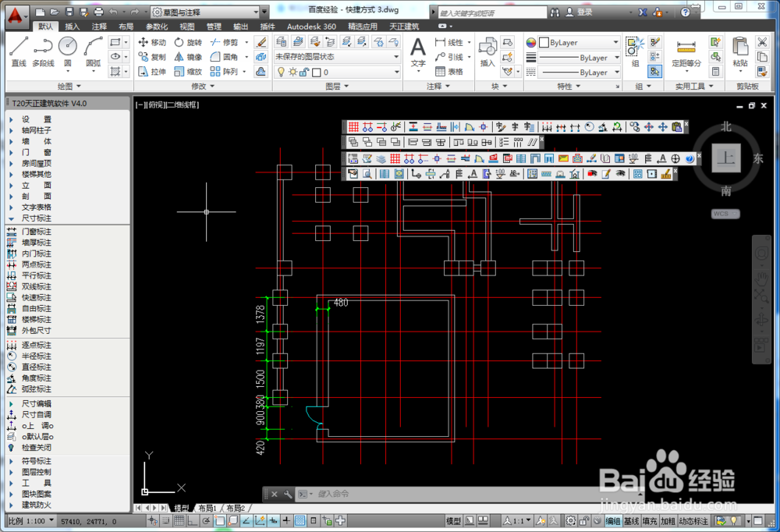Switch to the 注释 ribbon tab
The height and width of the screenshot is (532, 780).
point(99,27)
